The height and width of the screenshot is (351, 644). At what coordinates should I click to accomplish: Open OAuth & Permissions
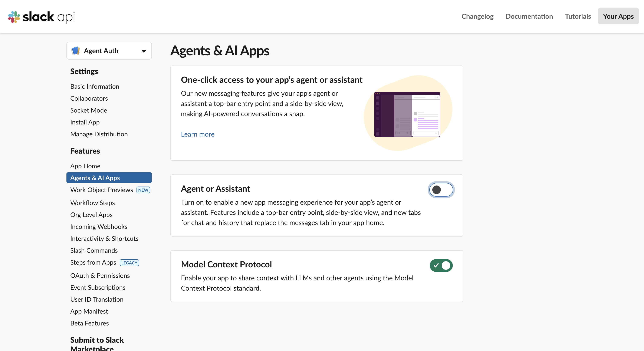tap(100, 276)
